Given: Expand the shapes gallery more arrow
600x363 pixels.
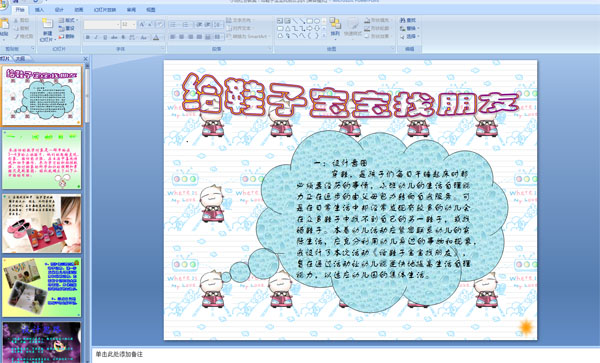Looking at the screenshot, I should (x=324, y=36).
